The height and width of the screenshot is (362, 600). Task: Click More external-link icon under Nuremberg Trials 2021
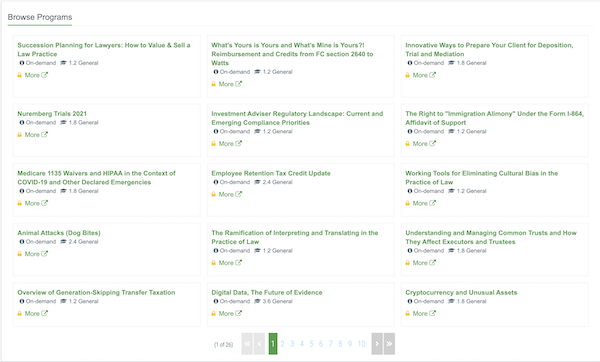pos(44,135)
